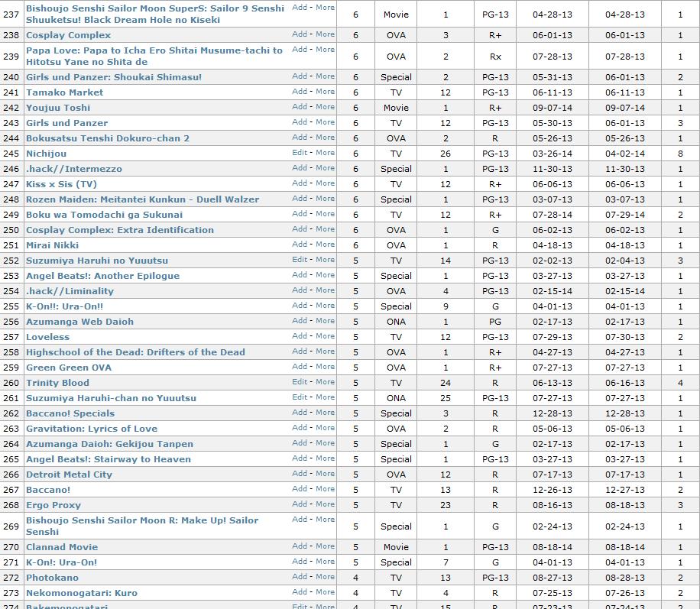Image resolution: width=700 pixels, height=609 pixels.
Task: Open Nekomonogatari: Kuro anime page
Action: (82, 593)
